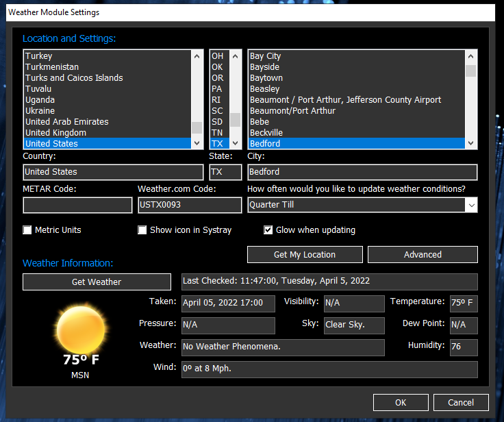
Task: Disable Glow when updating checkbox
Action: coord(268,230)
